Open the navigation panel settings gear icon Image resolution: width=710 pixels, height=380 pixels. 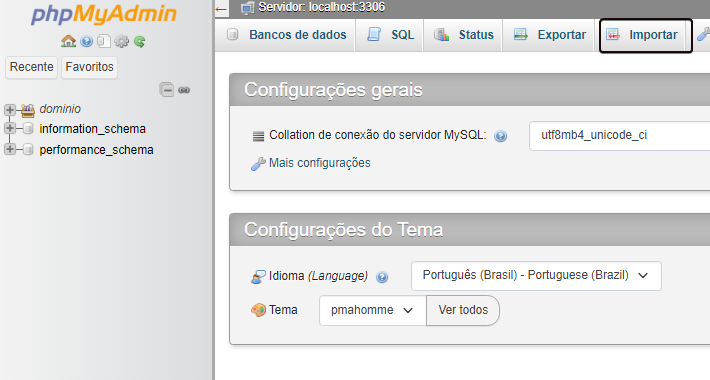tap(121, 42)
